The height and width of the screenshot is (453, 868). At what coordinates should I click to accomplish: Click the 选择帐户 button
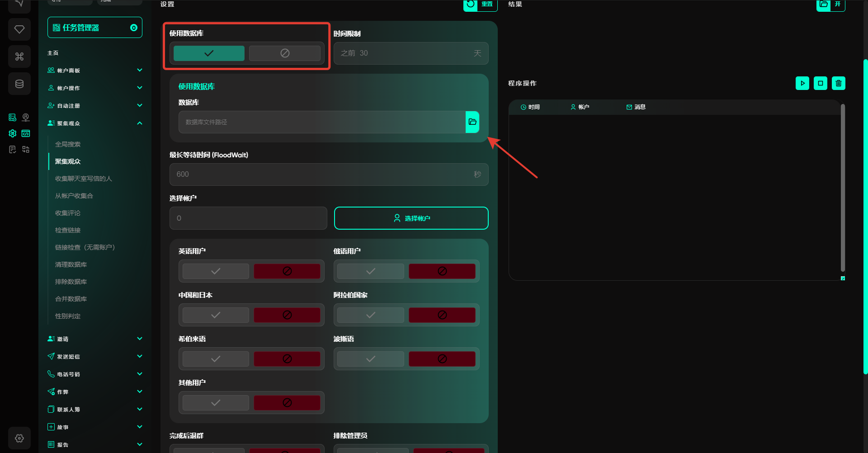pyautogui.click(x=411, y=218)
